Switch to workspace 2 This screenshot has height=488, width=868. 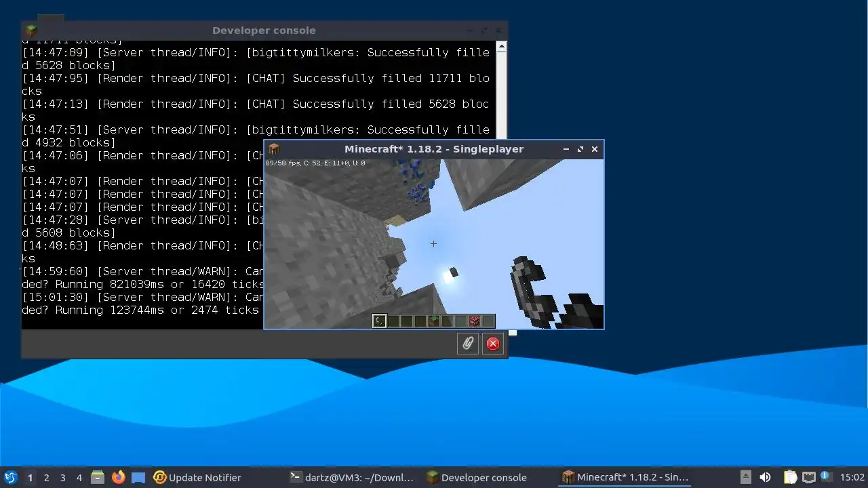pos(46,477)
